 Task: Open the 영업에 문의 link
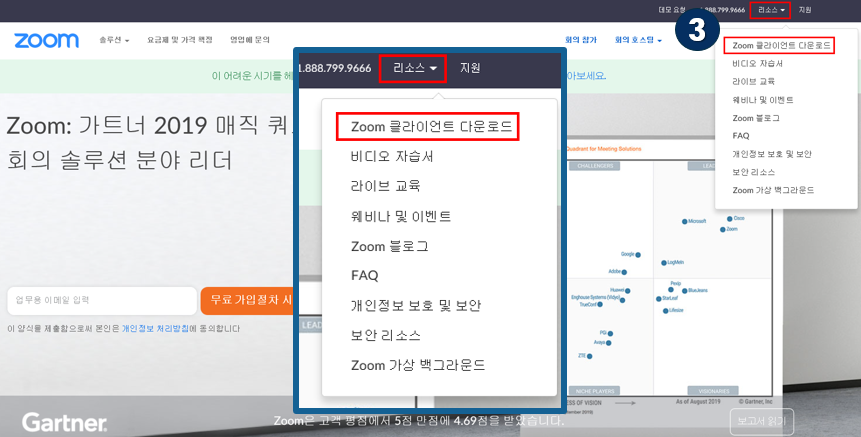(250, 40)
